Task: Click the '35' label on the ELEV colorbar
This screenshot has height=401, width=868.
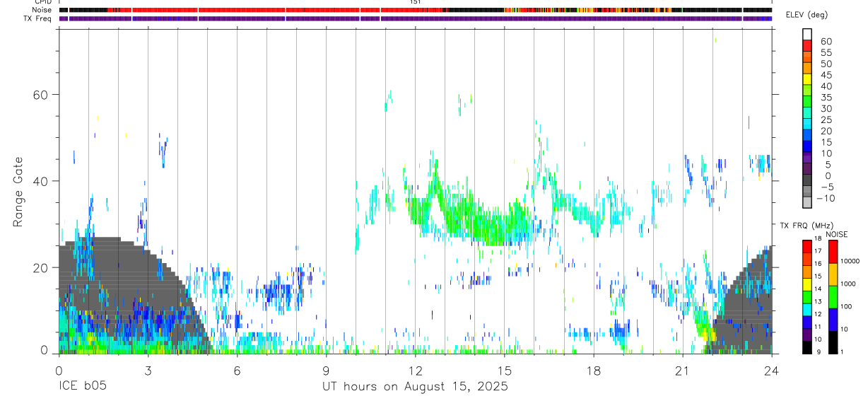Action: click(826, 98)
